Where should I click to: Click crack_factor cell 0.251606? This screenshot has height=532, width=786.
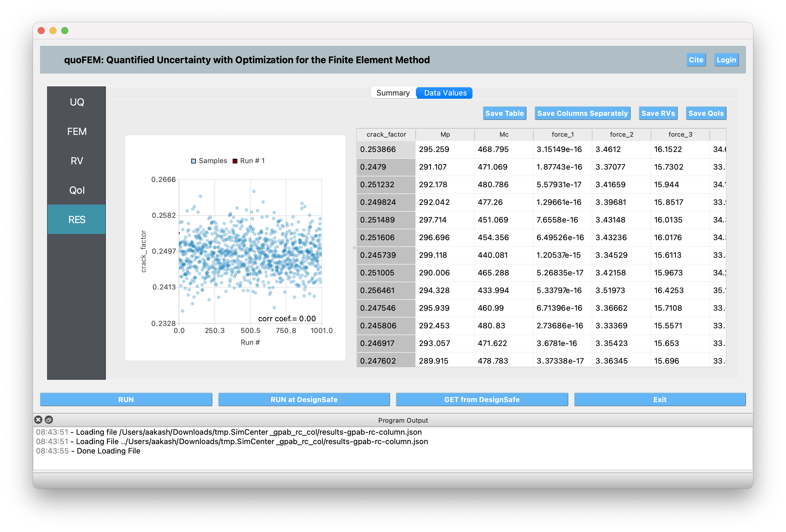tap(386, 237)
